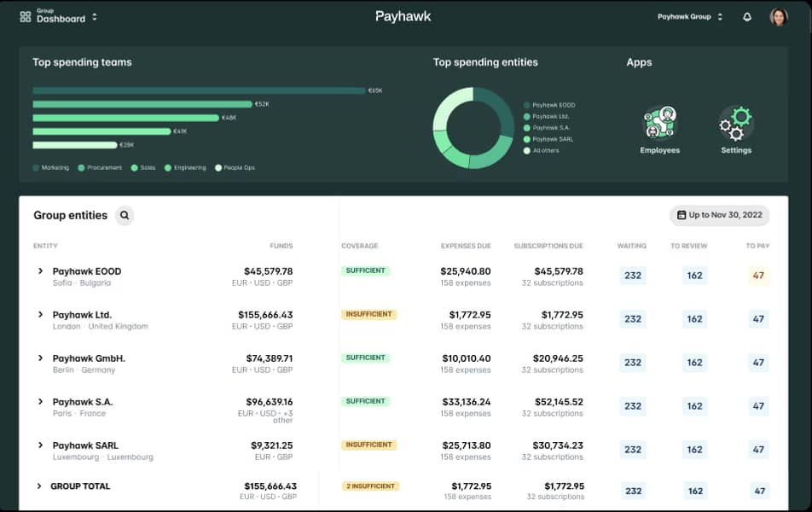Click the Payhawk logo title
This screenshot has height=512, width=812.
(403, 16)
